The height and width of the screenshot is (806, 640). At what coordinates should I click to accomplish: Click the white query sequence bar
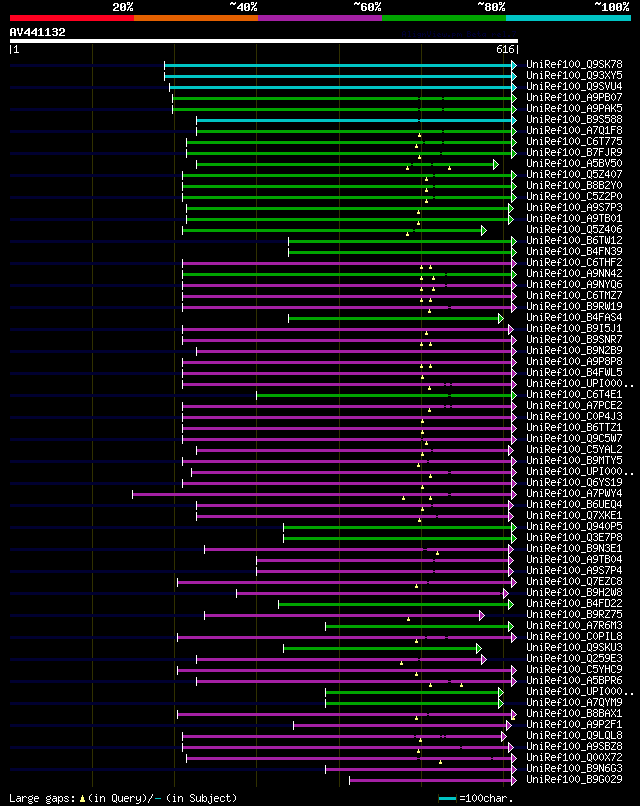(x=264, y=41)
